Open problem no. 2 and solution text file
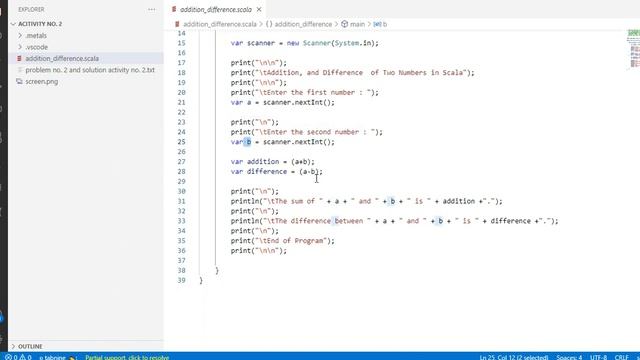640x360 pixels. click(90, 70)
